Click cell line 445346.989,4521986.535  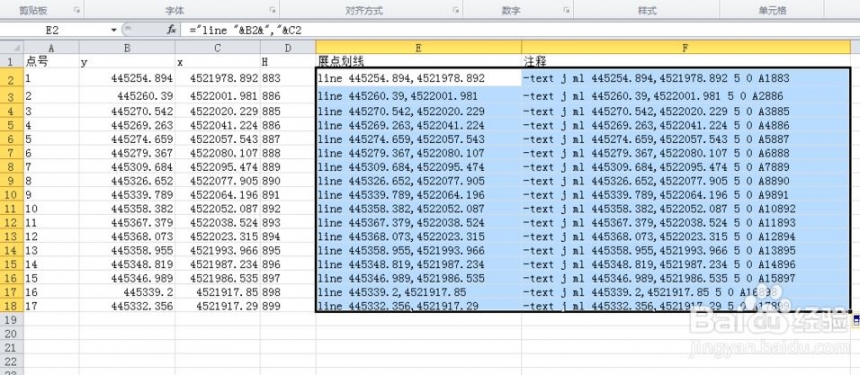418,277
